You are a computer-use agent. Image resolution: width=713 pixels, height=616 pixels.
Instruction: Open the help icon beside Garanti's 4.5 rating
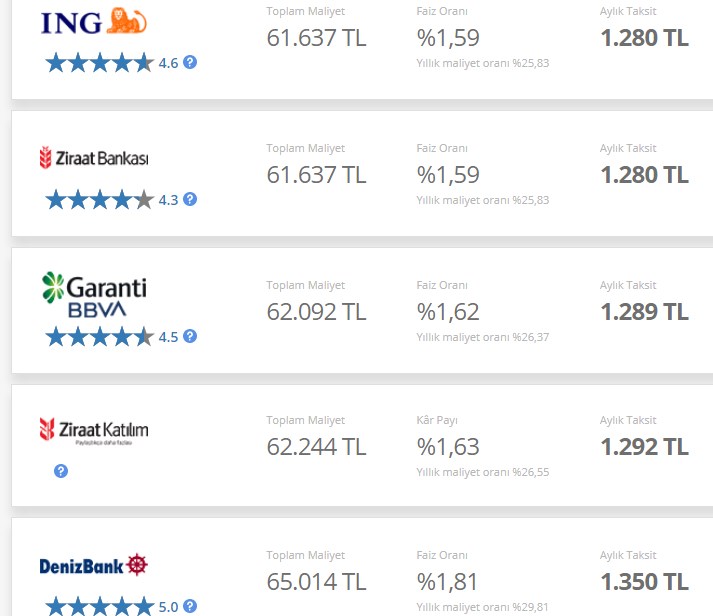pyautogui.click(x=190, y=336)
